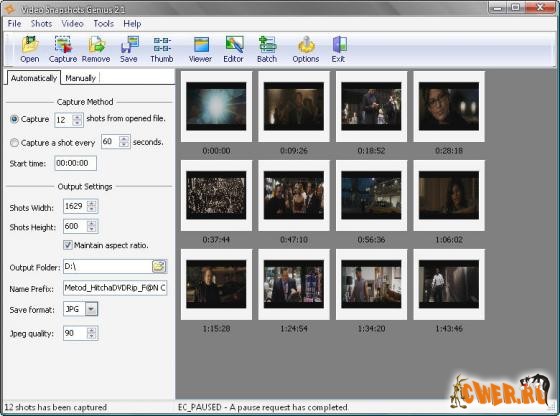Screen dimensions: 560x416
Task: Click the Shots Width value 1629
Action: [75, 206]
